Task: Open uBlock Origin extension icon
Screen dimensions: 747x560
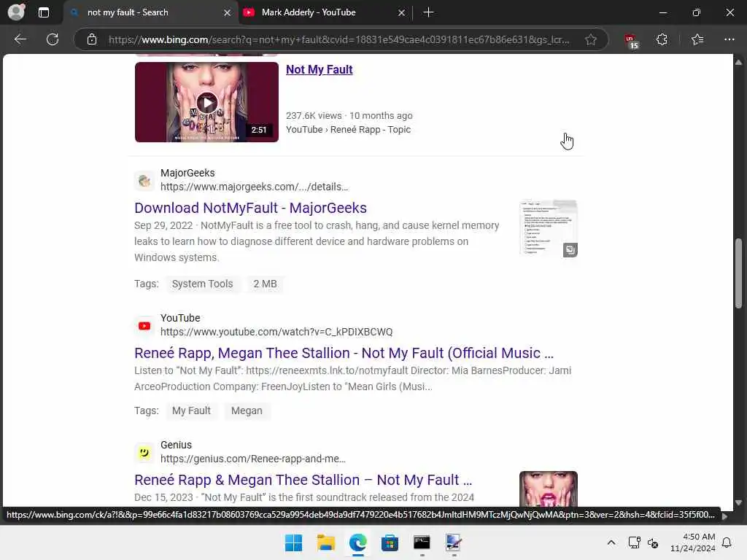Action: (631, 41)
